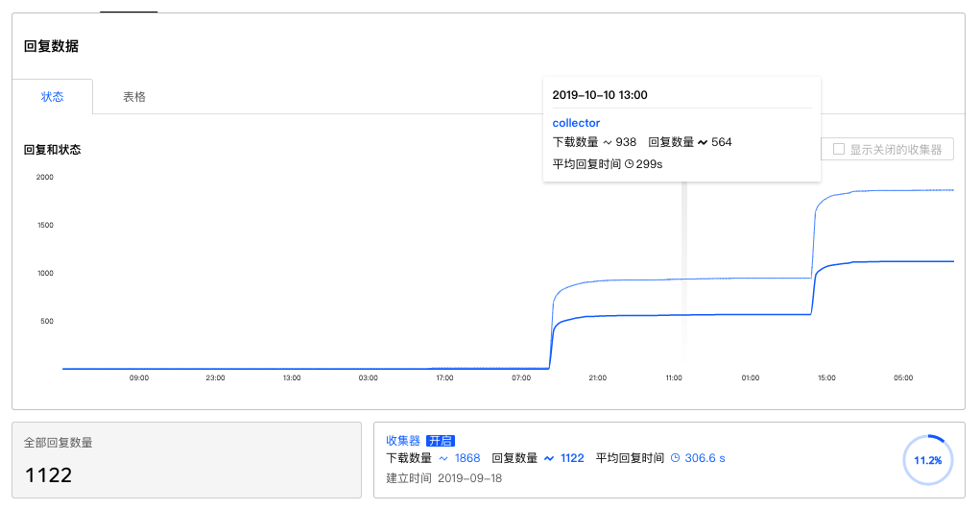
Task: Click the 21:00 time axis label
Action: pyautogui.click(x=597, y=378)
